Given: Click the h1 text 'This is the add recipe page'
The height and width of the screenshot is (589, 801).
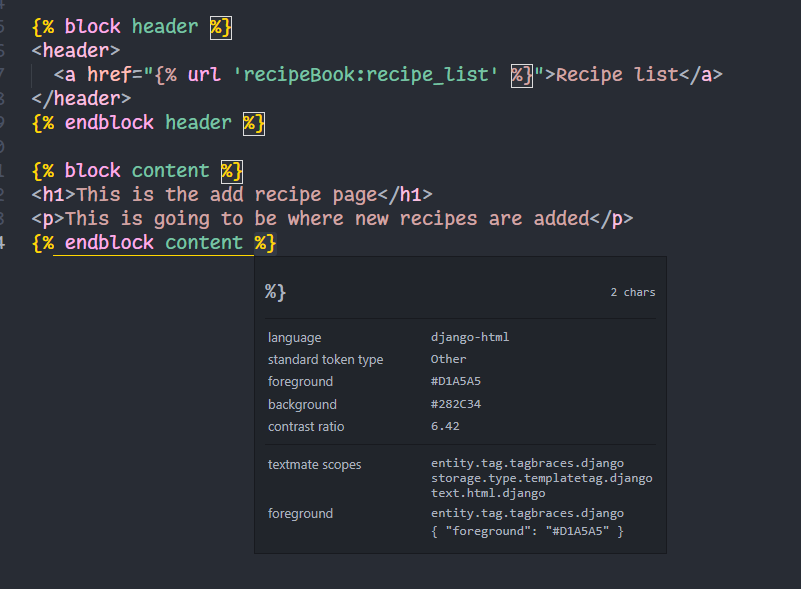Looking at the screenshot, I should tap(227, 195).
